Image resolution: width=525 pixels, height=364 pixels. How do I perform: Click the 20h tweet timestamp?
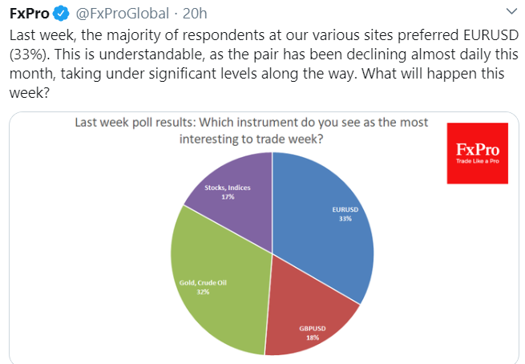[x=195, y=14]
